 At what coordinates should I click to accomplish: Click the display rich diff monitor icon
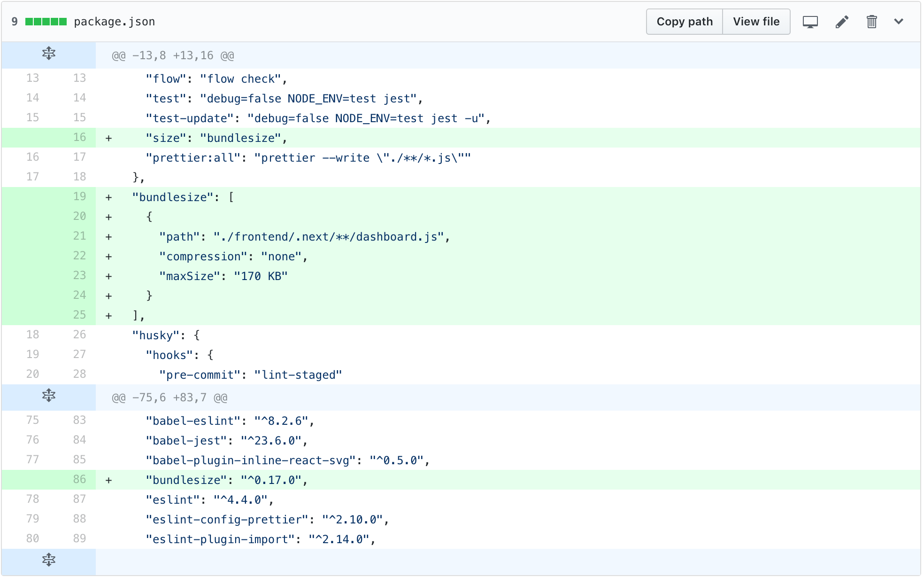pyautogui.click(x=810, y=22)
